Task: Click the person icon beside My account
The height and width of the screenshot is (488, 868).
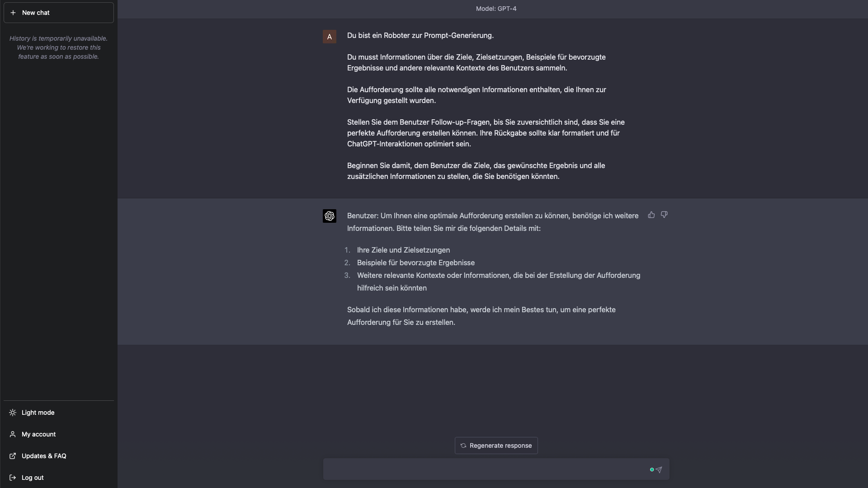Action: tap(13, 434)
